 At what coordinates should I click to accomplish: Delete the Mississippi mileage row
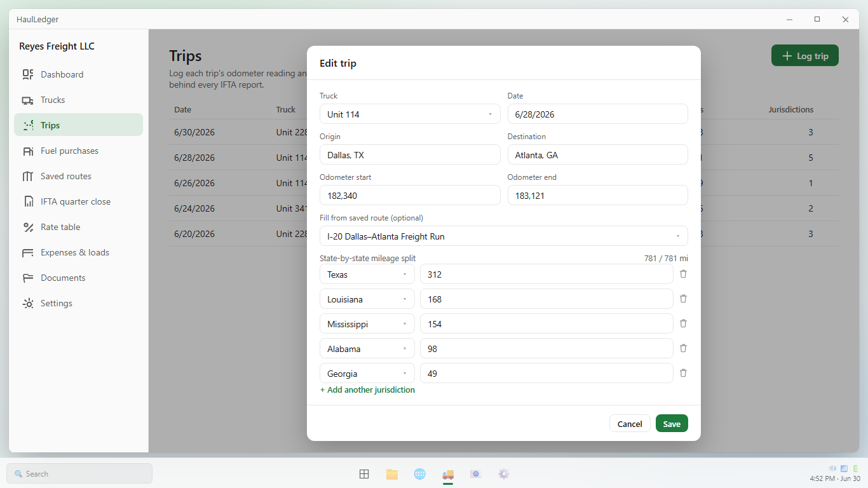point(683,323)
